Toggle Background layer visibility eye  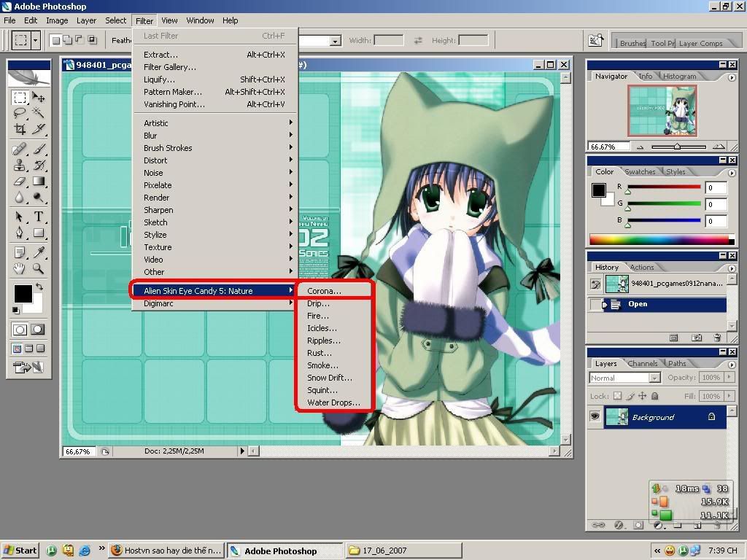coord(595,416)
